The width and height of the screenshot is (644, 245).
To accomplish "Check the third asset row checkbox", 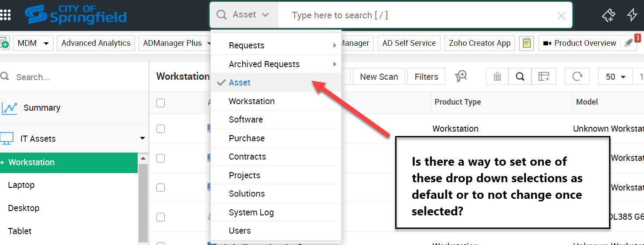I will click(x=160, y=187).
